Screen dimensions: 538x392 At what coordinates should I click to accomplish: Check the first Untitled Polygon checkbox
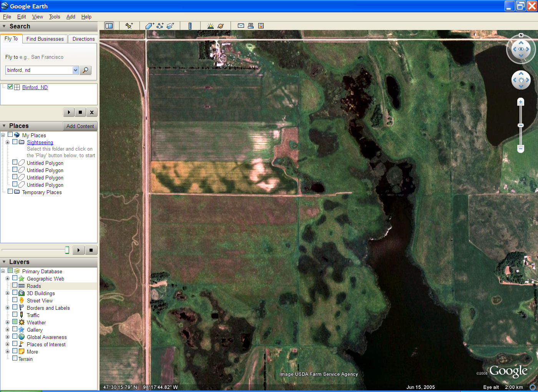(15, 162)
